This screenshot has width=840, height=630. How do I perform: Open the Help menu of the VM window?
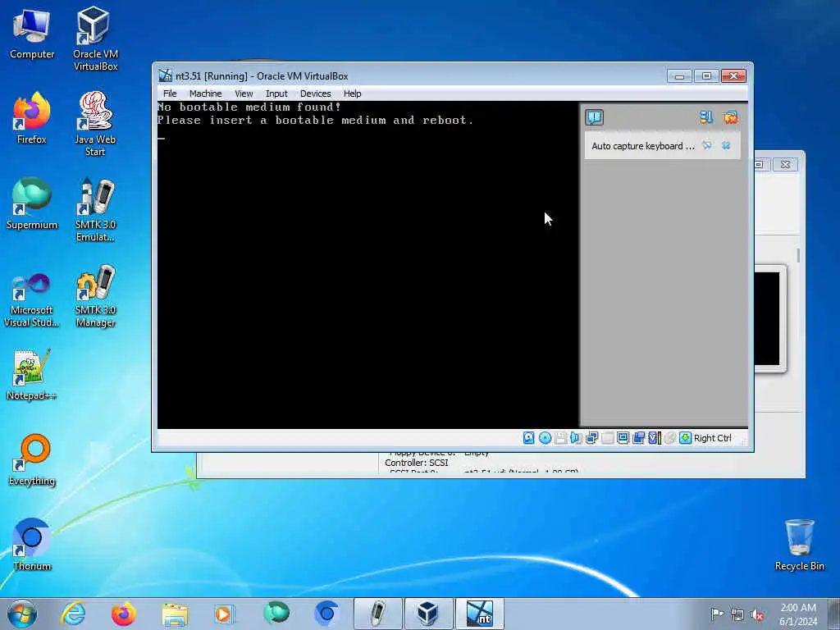[352, 94]
